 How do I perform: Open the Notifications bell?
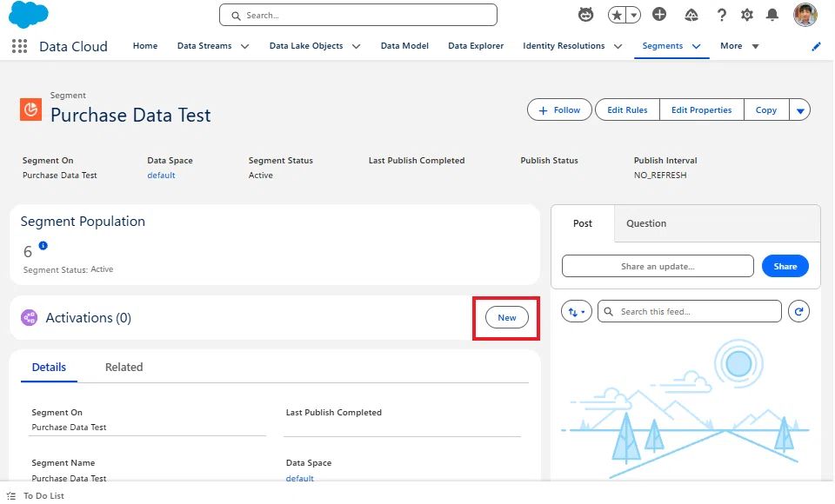point(772,15)
